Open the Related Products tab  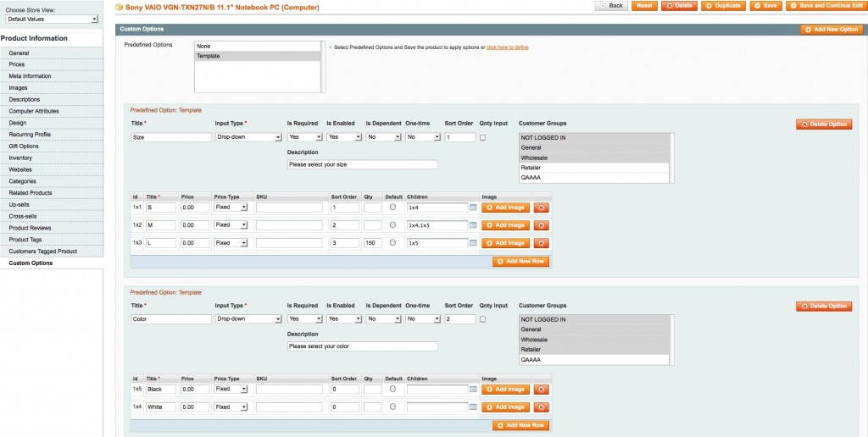[x=52, y=193]
